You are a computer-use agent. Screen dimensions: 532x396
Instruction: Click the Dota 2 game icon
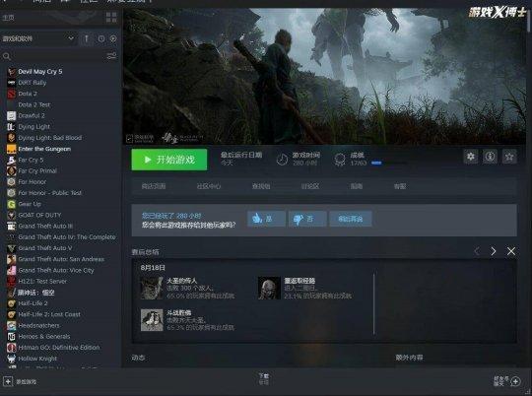[x=12, y=94]
